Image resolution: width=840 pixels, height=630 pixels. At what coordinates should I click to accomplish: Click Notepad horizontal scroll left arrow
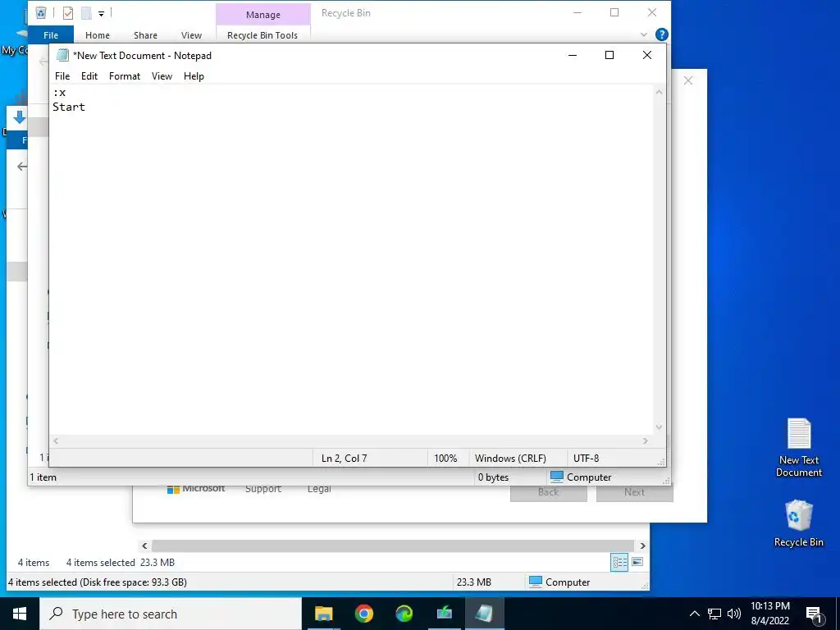point(56,441)
